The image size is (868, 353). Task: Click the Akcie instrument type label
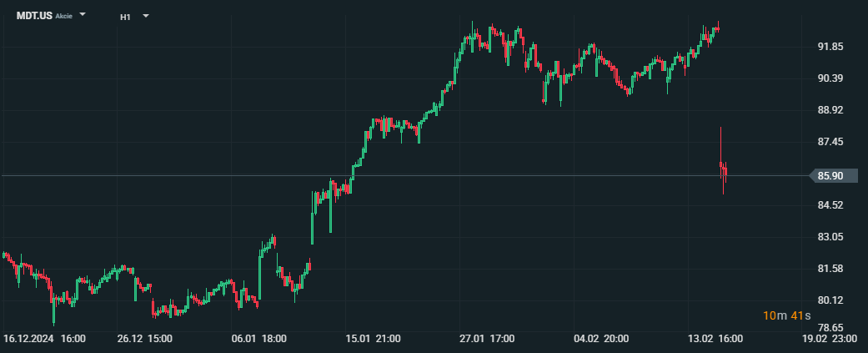[x=63, y=16]
